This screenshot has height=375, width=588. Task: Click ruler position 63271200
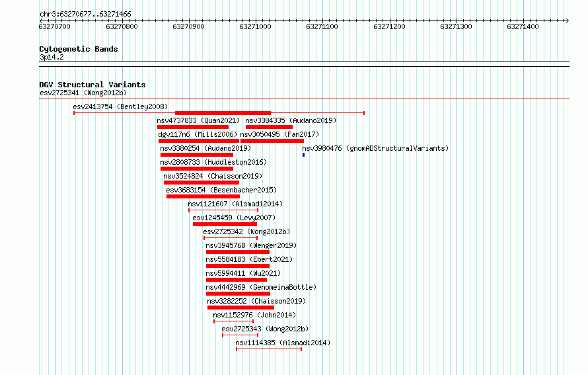[x=389, y=26]
